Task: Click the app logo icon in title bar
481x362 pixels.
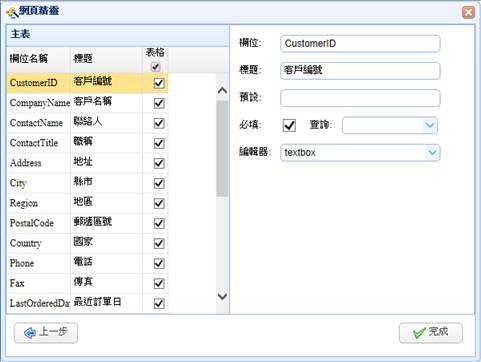Action: pyautogui.click(x=12, y=12)
